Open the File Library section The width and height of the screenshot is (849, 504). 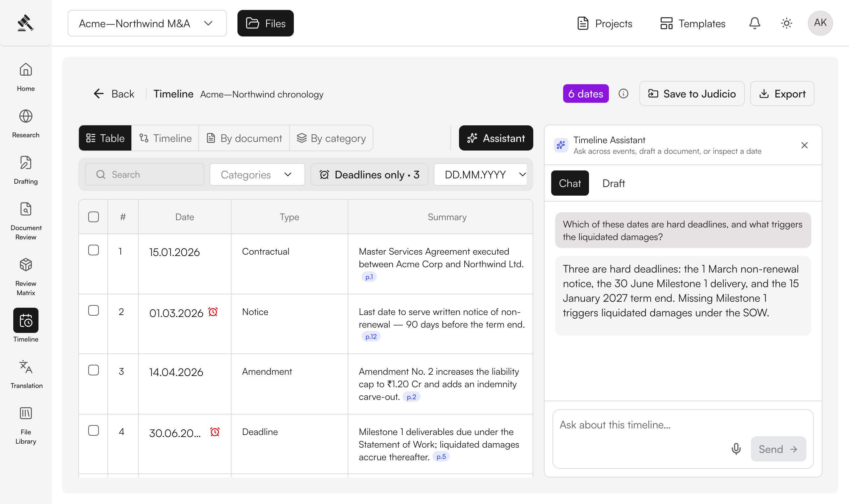pyautogui.click(x=26, y=426)
